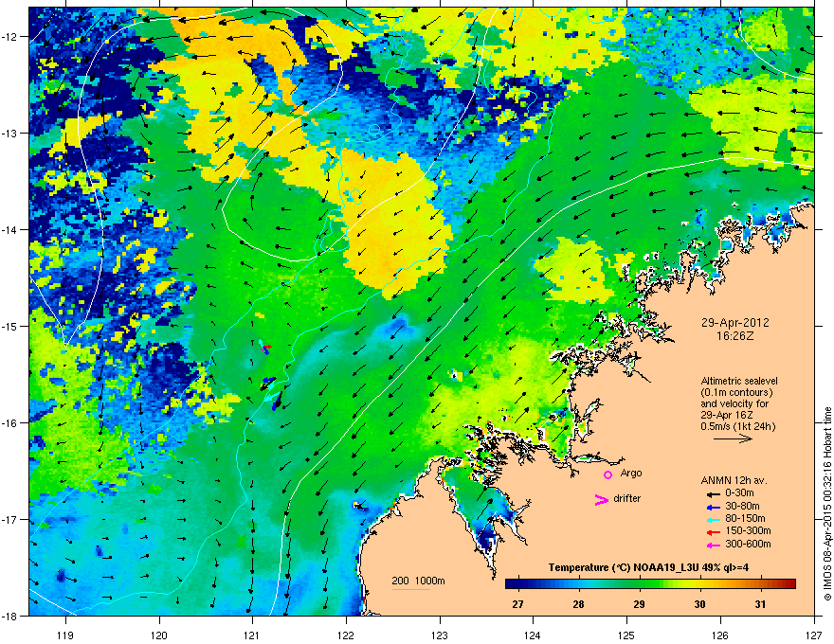Select the magenta 300-600m legend arrow
The image size is (834, 644).
[713, 545]
